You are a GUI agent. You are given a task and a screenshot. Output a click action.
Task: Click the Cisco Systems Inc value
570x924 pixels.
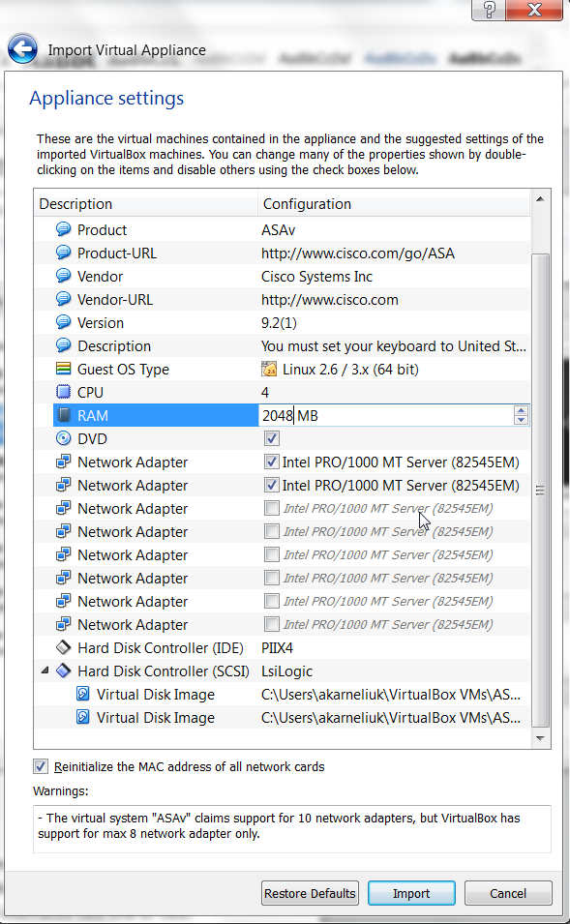(316, 277)
